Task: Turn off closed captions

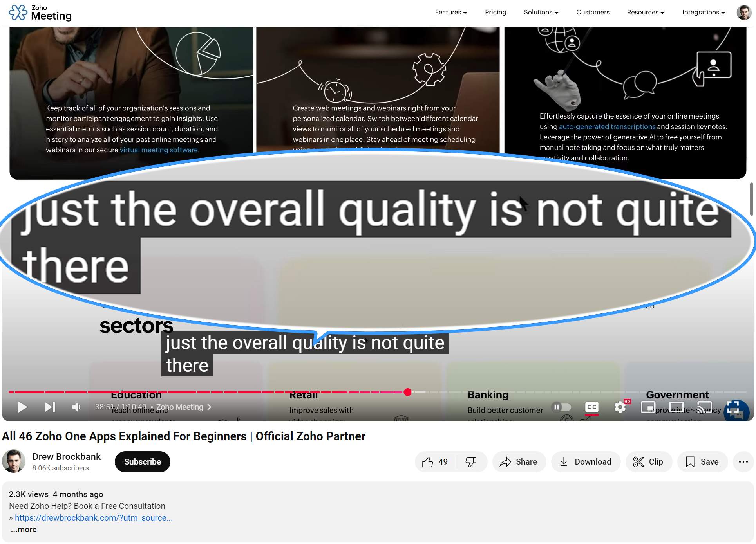Action: [591, 407]
